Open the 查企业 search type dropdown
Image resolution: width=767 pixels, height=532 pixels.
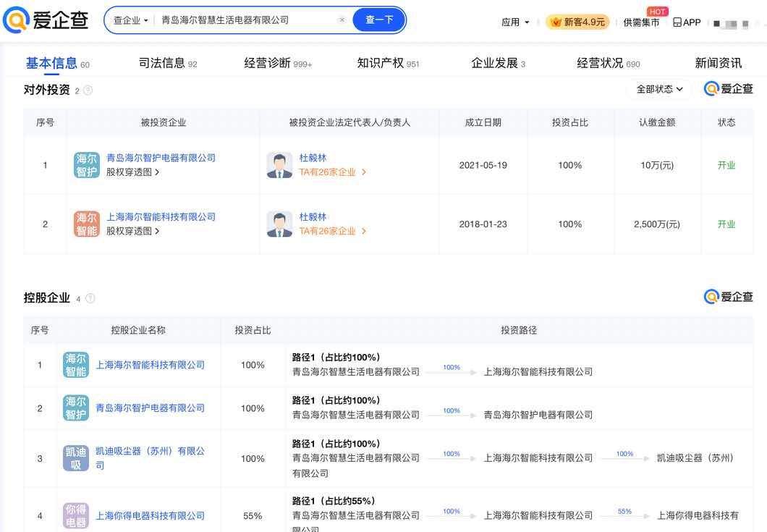pos(130,20)
